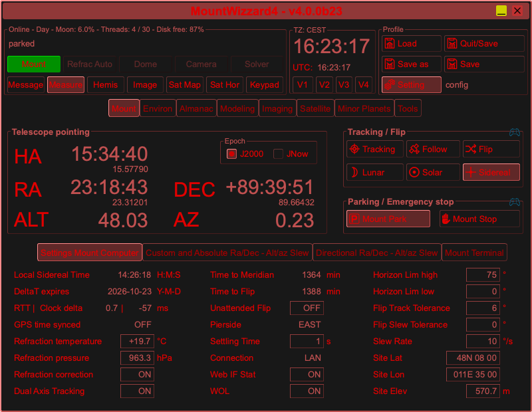The height and width of the screenshot is (412, 532).
Task: Open the Message window
Action: click(26, 85)
